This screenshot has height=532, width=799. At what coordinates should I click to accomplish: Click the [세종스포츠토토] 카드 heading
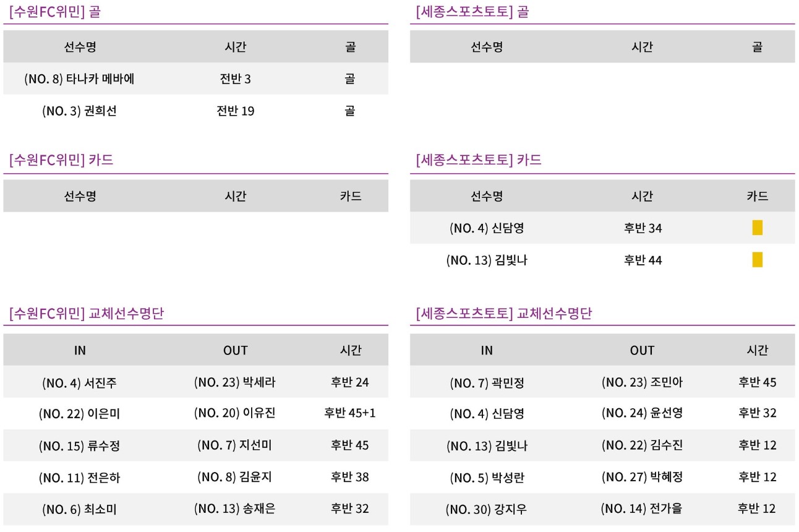tap(479, 160)
